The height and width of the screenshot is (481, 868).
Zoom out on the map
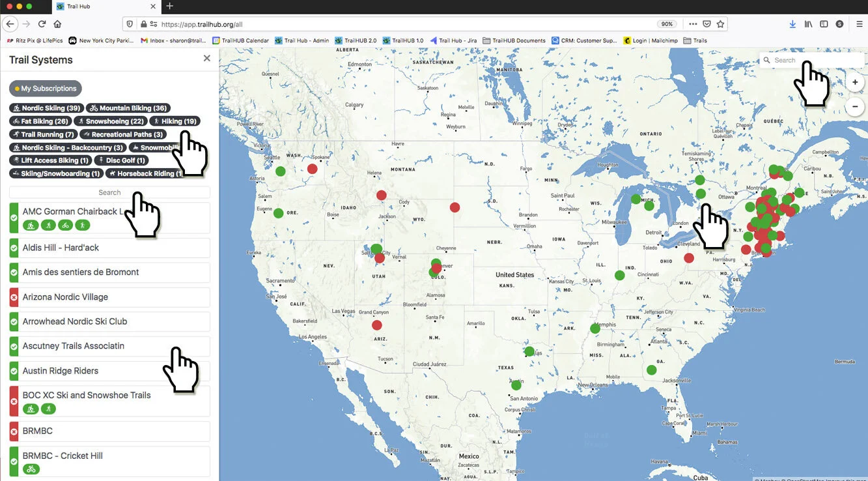point(855,106)
